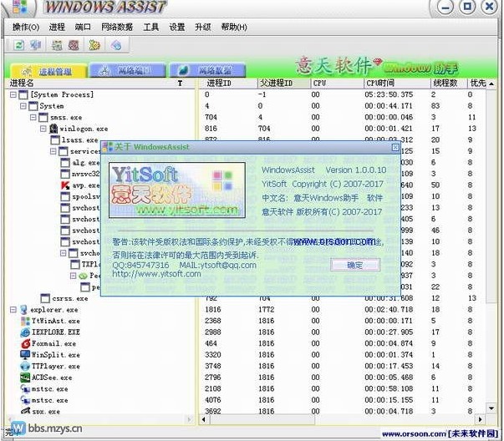The width and height of the screenshot is (504, 441).
Task: Collapse the explorer.exe tree node
Action: click(13, 310)
